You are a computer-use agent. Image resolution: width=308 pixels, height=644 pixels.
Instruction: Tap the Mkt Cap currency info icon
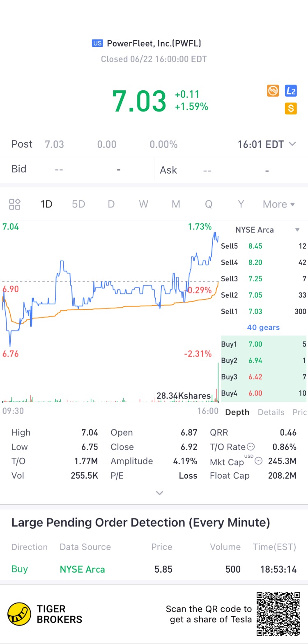[258, 461]
